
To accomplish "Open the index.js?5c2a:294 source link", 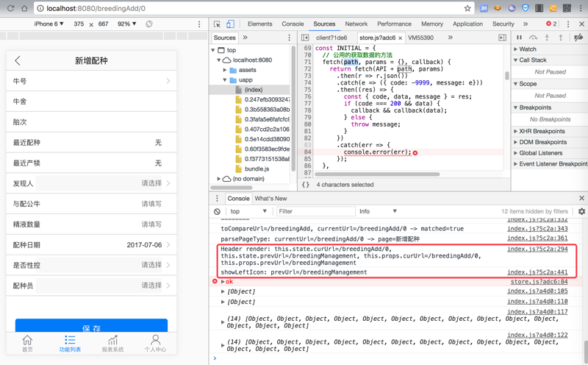I will [537, 249].
